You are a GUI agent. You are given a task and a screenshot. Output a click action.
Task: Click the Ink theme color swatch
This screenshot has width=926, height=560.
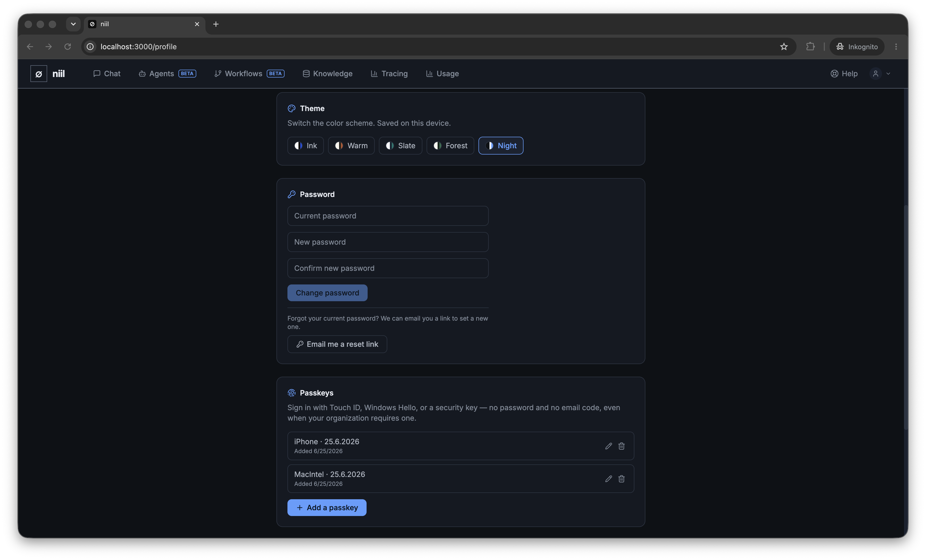[298, 146]
